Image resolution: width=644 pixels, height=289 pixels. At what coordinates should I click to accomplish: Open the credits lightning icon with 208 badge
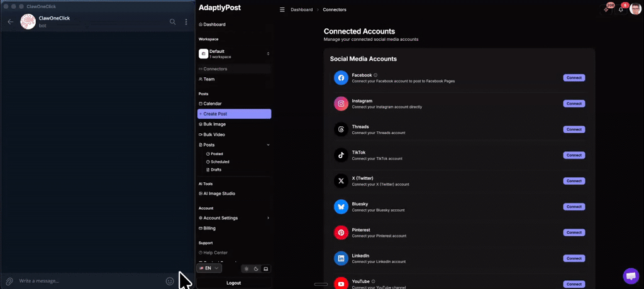coord(606,9)
